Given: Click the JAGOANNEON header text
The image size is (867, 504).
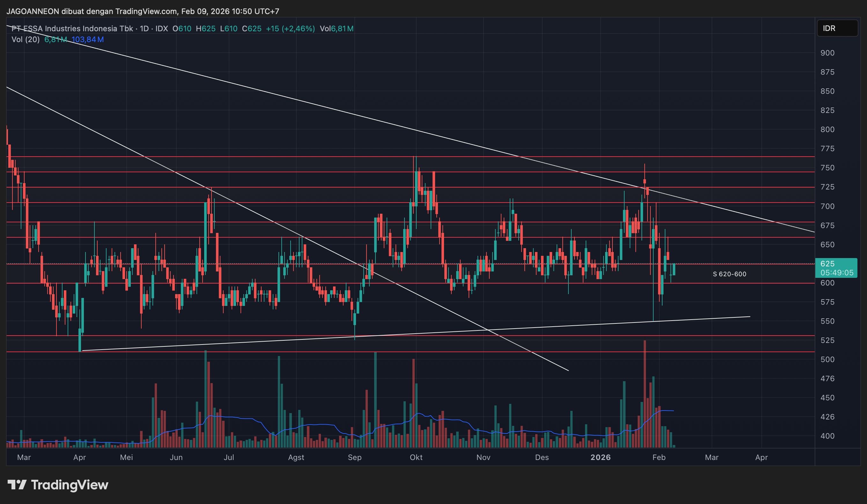Looking at the screenshot, I should [33, 11].
